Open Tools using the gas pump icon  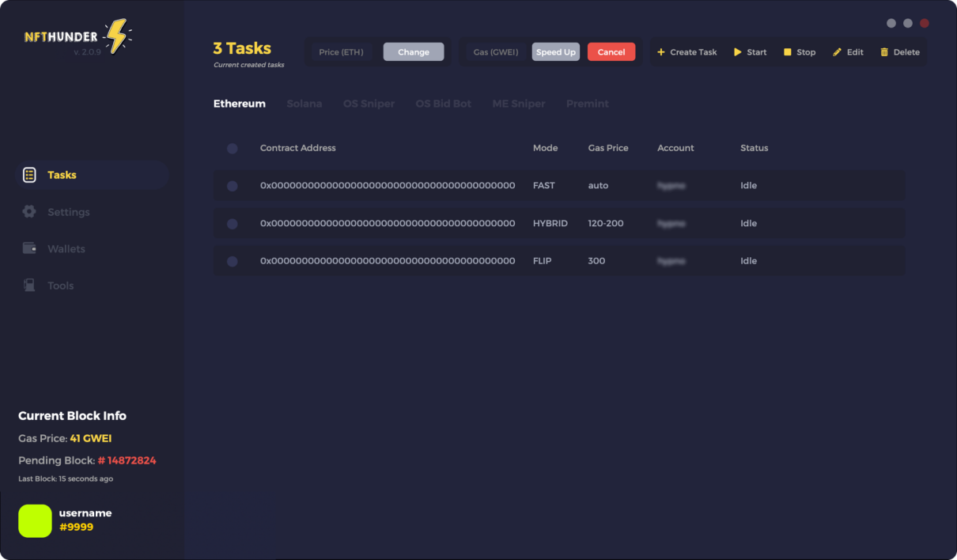29,286
